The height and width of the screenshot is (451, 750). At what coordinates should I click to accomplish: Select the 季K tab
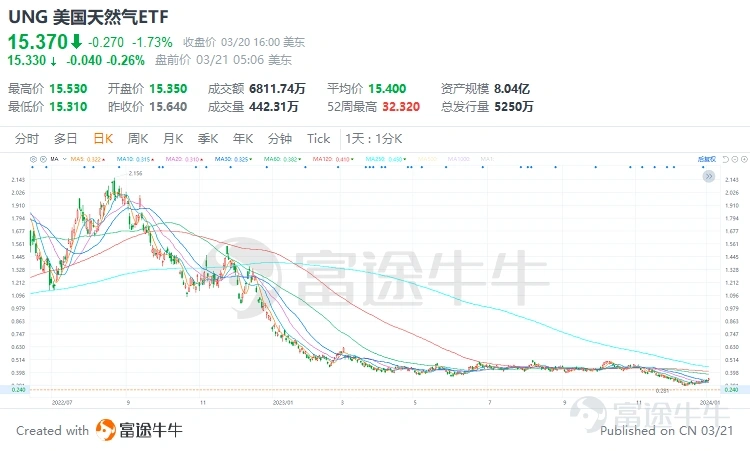click(208, 139)
